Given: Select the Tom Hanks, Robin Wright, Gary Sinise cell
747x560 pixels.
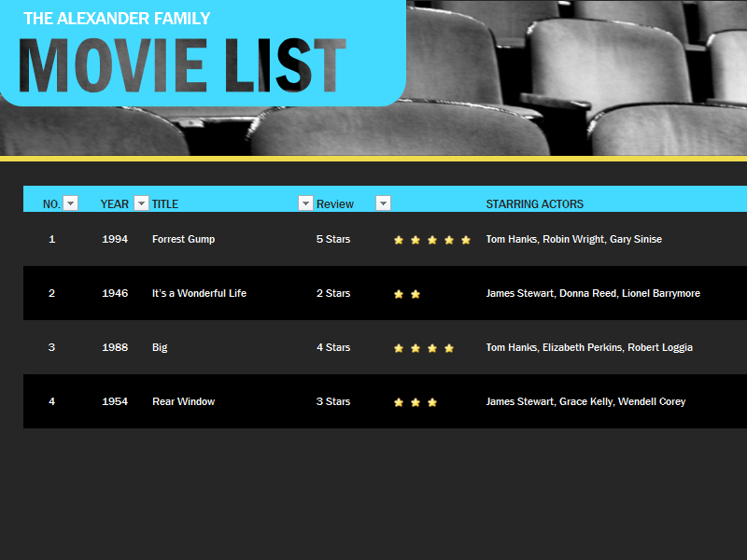Looking at the screenshot, I should point(574,240).
